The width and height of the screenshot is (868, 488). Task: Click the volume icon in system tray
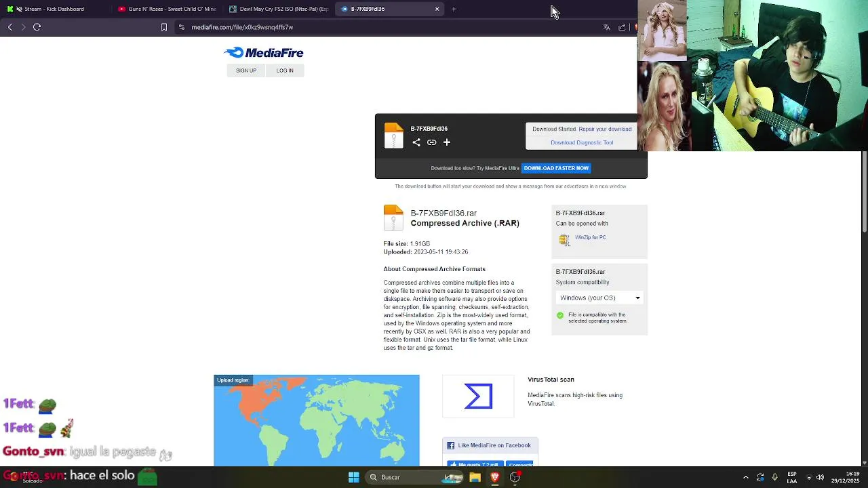pos(820,477)
